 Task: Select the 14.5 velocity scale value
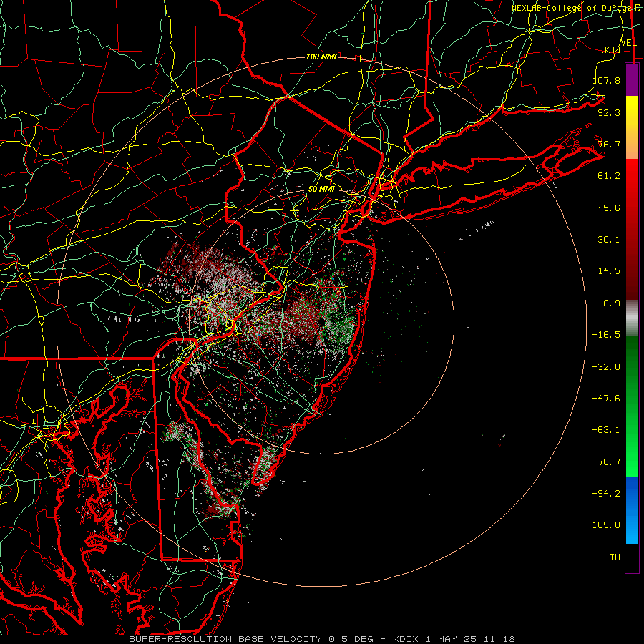click(x=609, y=271)
